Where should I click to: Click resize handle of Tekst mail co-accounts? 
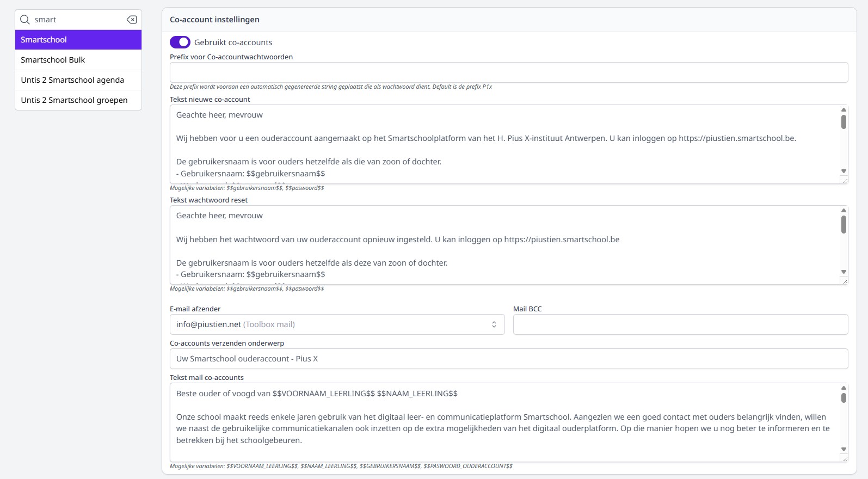coord(844,458)
